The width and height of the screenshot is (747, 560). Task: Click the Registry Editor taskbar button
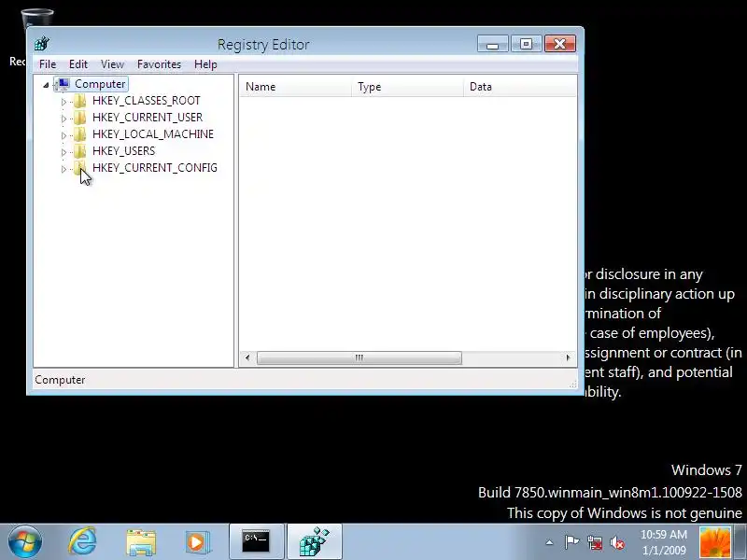(315, 542)
